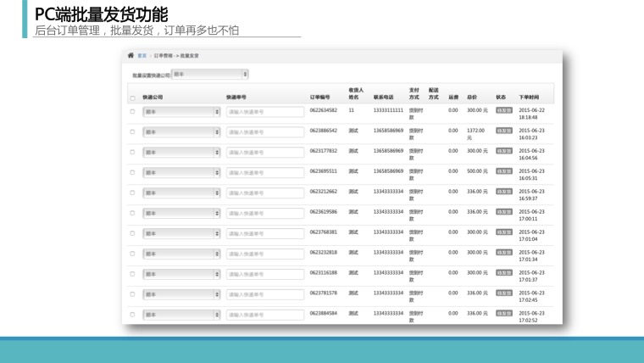Click order time 2015-06-23 17:02:45
This screenshot has height=363, width=644.
(x=531, y=296)
